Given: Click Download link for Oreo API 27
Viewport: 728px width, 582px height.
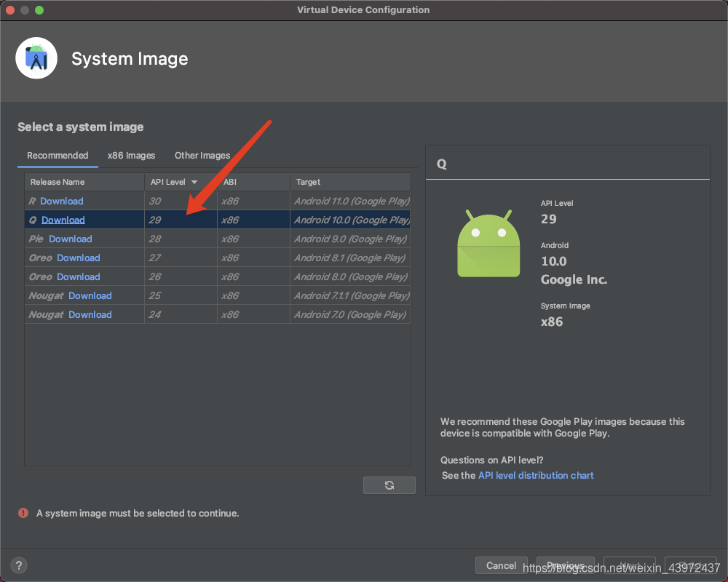Looking at the screenshot, I should (79, 258).
